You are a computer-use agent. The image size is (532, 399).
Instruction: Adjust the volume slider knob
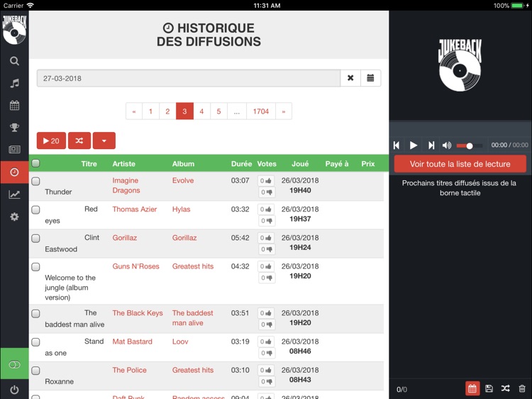tap(470, 146)
